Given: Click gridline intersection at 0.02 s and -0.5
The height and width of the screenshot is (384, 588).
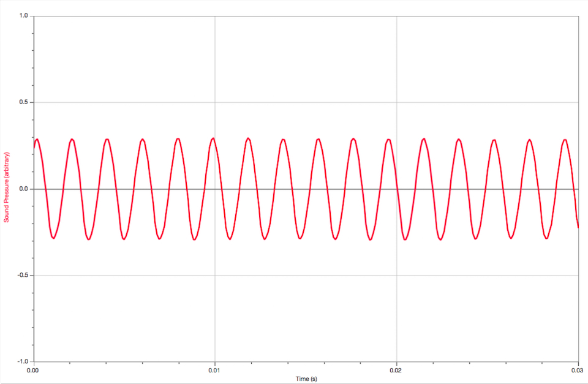Looking at the screenshot, I should point(397,275).
